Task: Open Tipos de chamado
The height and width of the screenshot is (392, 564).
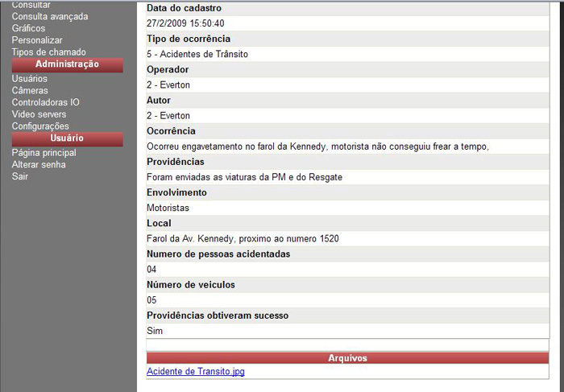Action: click(48, 52)
